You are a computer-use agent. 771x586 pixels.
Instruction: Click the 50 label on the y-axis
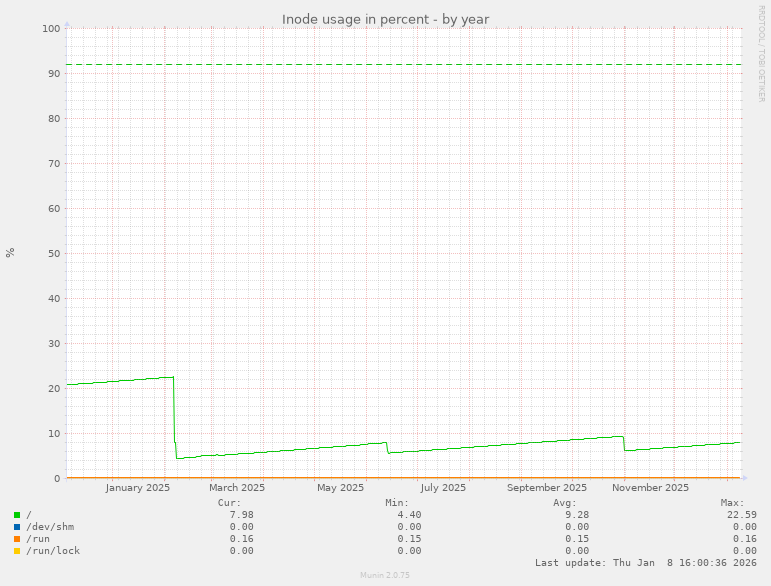54,254
